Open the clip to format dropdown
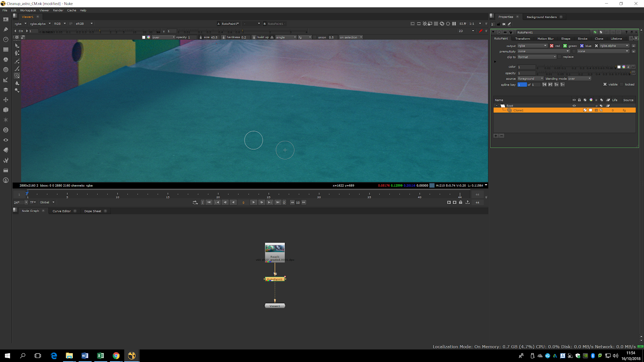This screenshot has height=362, width=644. 537,57
